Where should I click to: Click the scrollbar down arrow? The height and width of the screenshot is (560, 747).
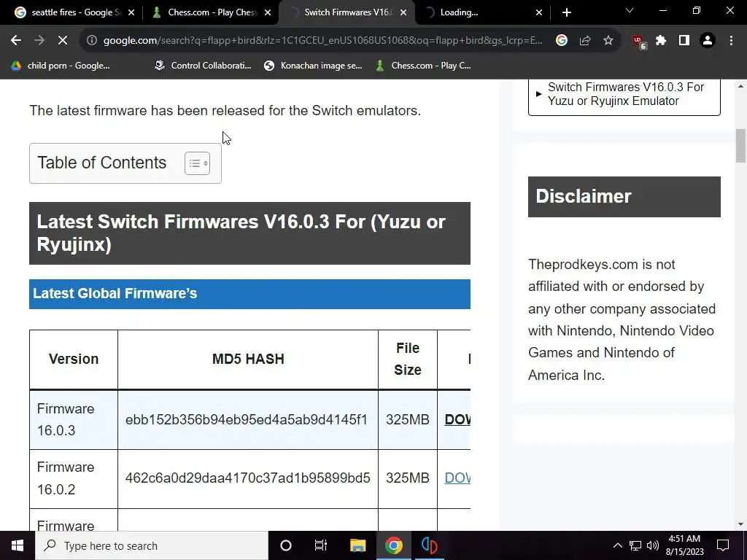point(740,524)
